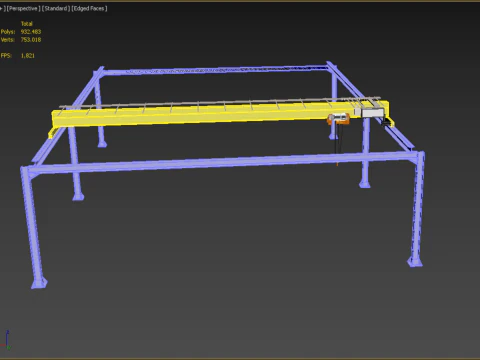The height and width of the screenshot is (360, 480).
Task: Click the Verts count 753.018
Action: click(x=31, y=40)
